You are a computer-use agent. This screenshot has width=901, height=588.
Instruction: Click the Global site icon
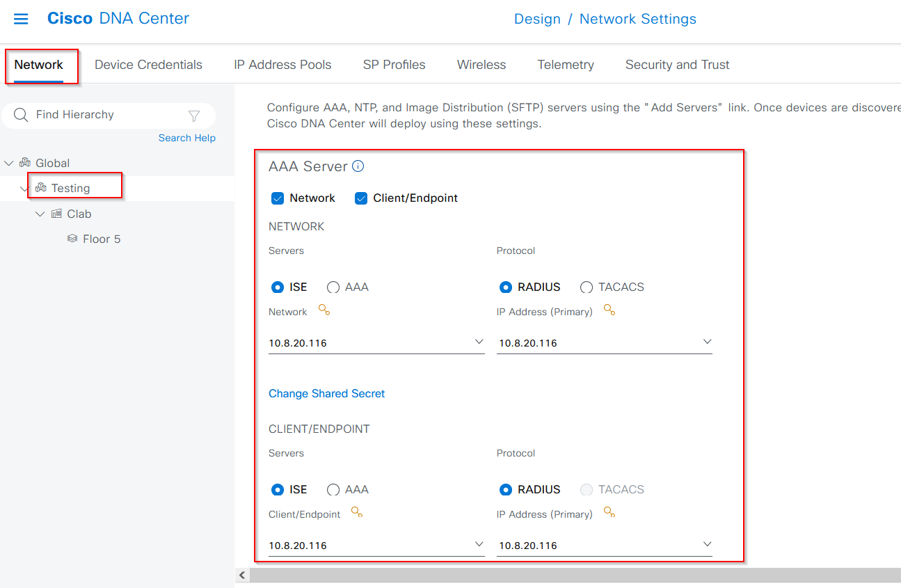pyautogui.click(x=25, y=163)
